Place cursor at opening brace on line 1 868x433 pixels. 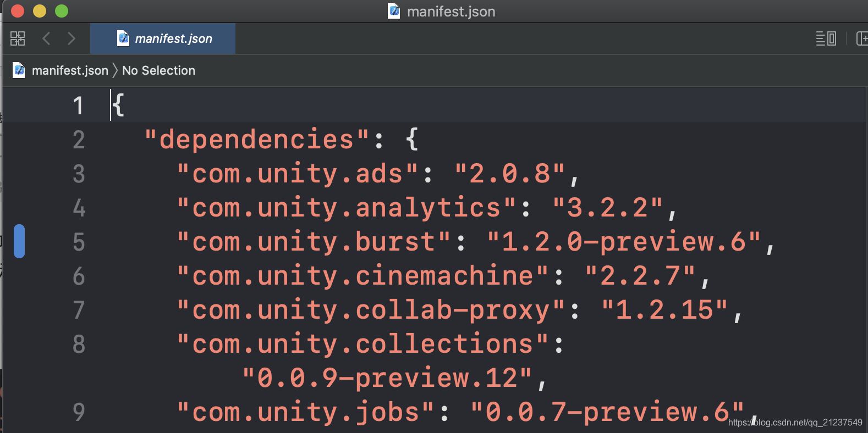(x=118, y=104)
